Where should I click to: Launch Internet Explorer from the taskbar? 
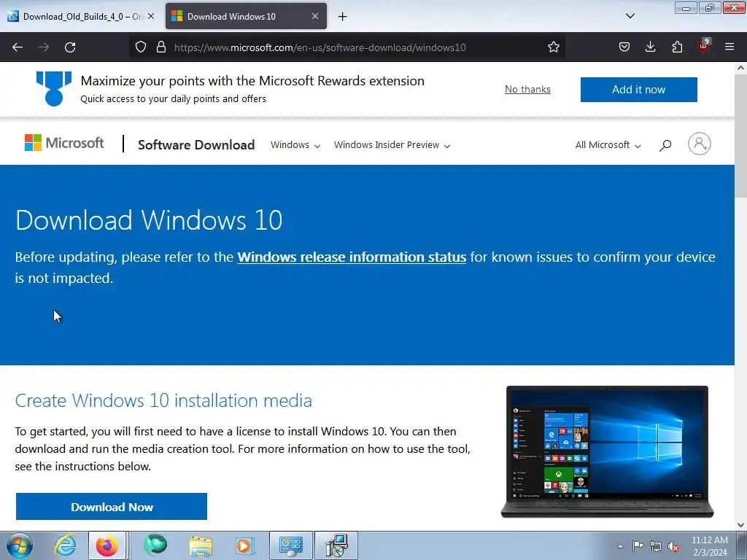[65, 545]
